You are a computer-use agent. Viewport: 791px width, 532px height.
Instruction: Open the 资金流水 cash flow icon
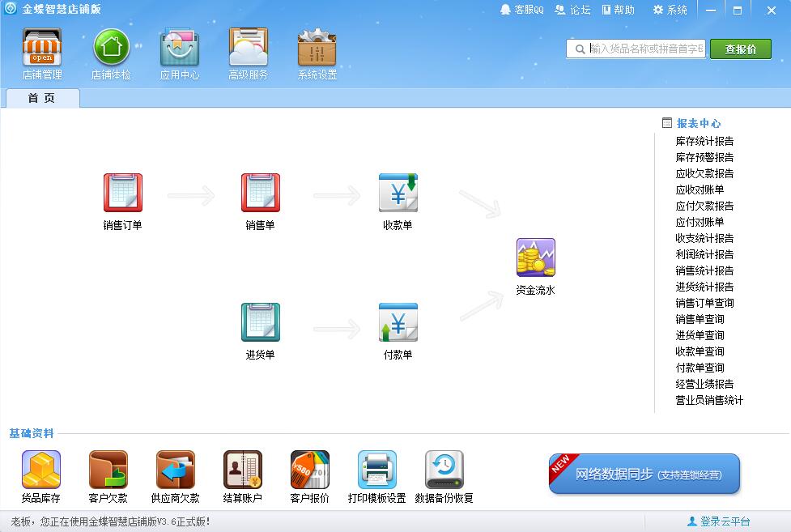(x=536, y=257)
